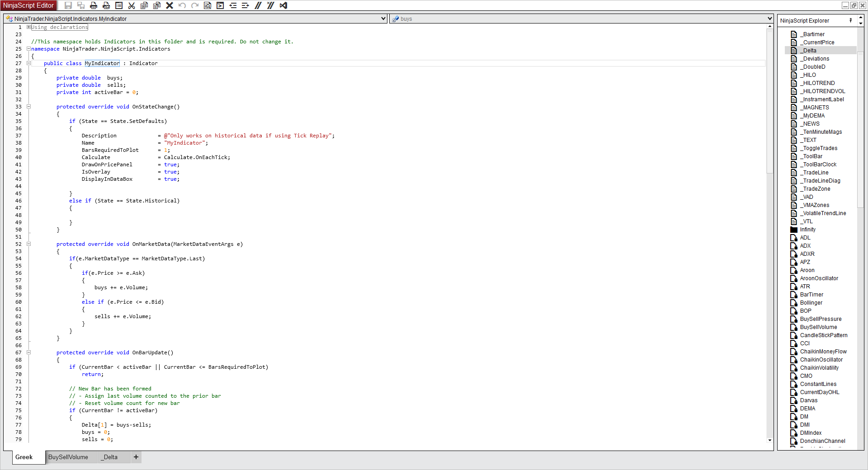Undo the last edit
The height and width of the screenshot is (470, 868).
(182, 5)
